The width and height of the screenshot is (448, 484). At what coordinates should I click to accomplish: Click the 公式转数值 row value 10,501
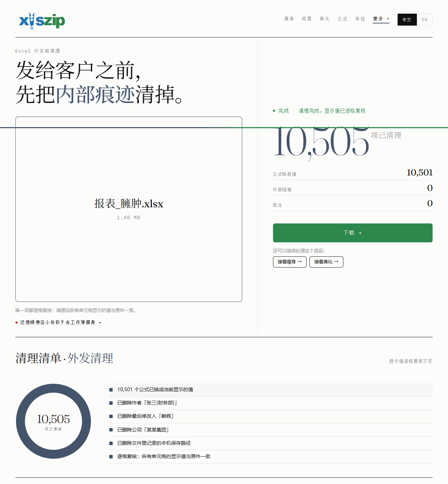[x=420, y=173]
